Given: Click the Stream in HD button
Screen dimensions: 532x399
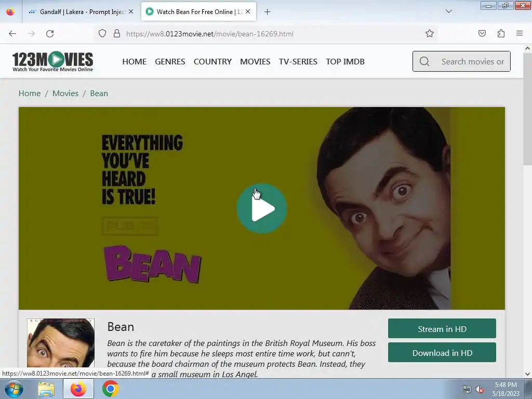Looking at the screenshot, I should click(442, 328).
